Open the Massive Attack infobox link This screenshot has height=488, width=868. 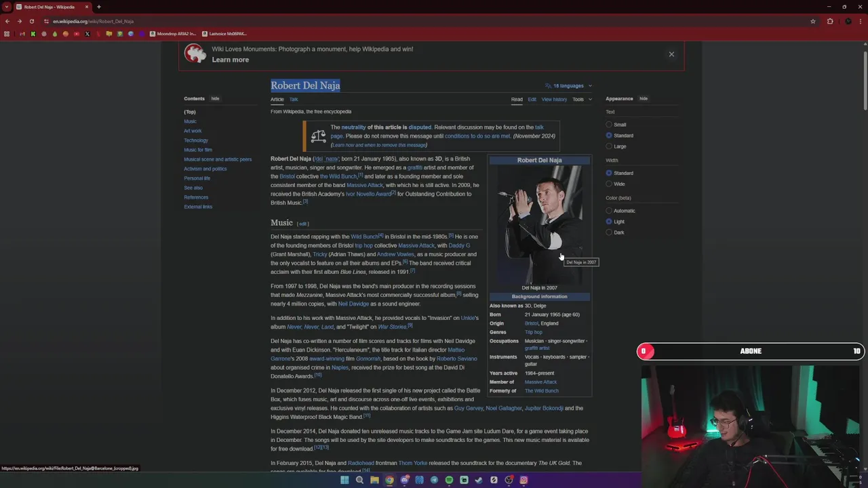click(x=540, y=382)
